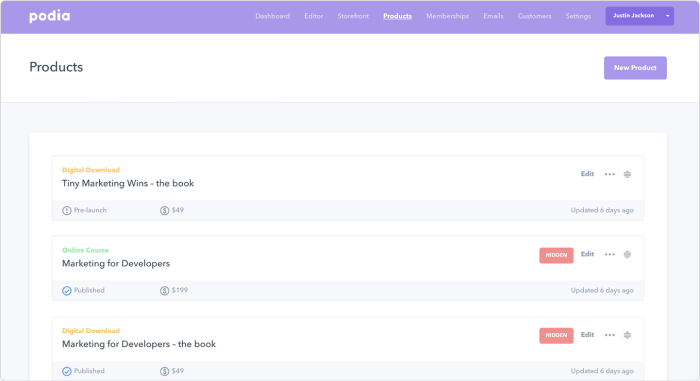Select the Products nav item
700x381 pixels.
tap(397, 16)
